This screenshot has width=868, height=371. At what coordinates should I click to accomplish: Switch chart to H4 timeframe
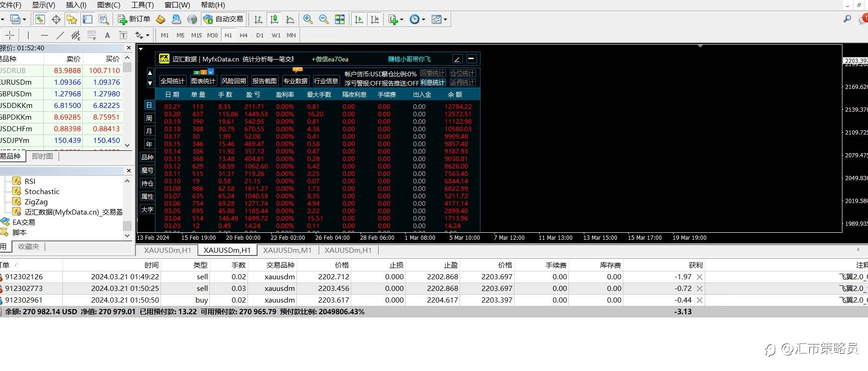click(x=244, y=35)
